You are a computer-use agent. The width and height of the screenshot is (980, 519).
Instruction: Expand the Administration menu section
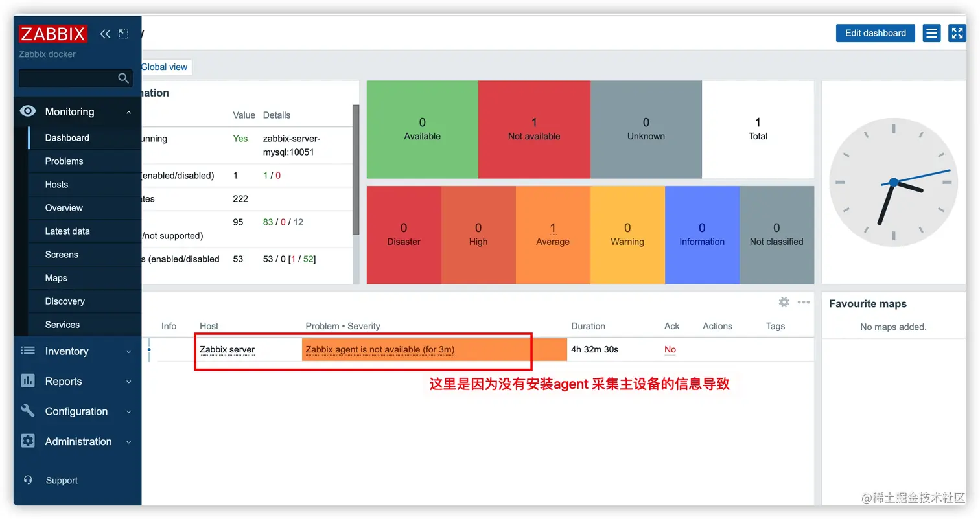128,442
